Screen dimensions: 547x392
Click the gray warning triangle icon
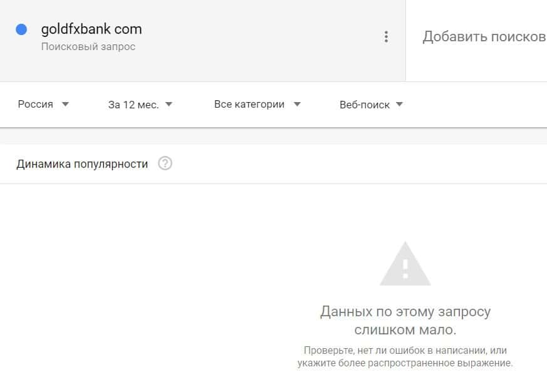pyautogui.click(x=405, y=264)
